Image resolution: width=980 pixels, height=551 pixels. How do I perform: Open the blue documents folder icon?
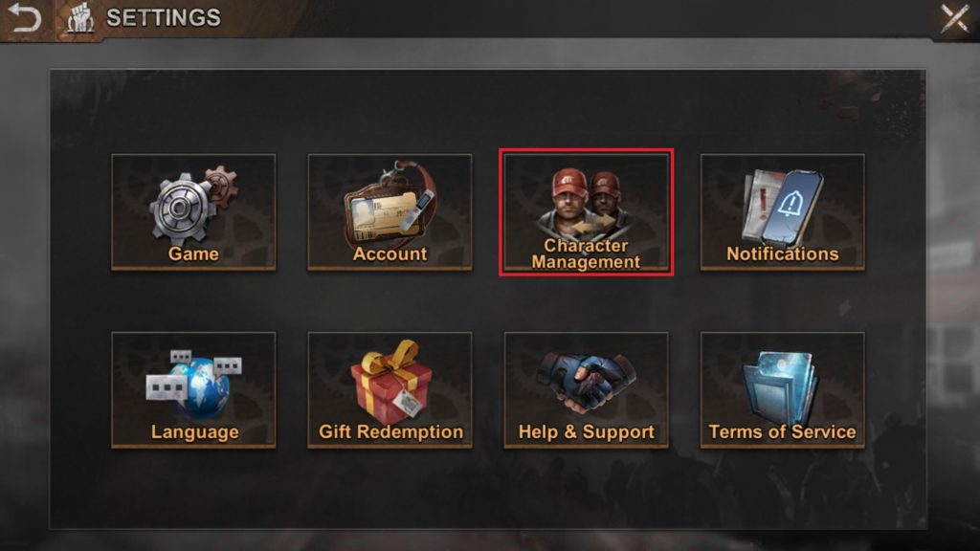(781, 387)
